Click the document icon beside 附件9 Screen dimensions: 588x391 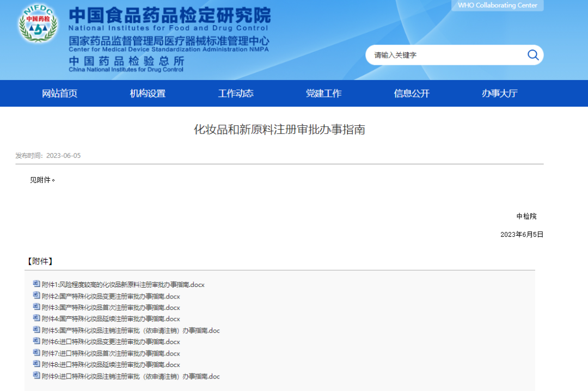click(36, 375)
